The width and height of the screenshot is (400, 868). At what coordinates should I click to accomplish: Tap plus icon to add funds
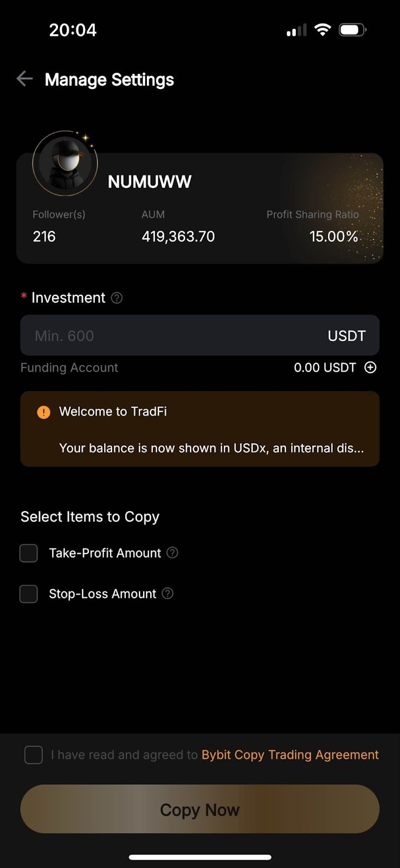coord(370,367)
